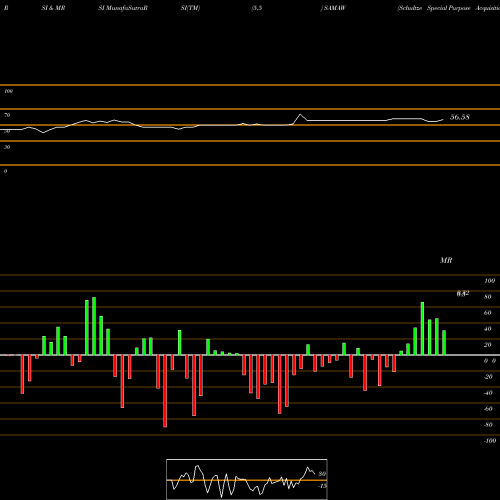Click the MR axis label -80

click(x=488, y=425)
